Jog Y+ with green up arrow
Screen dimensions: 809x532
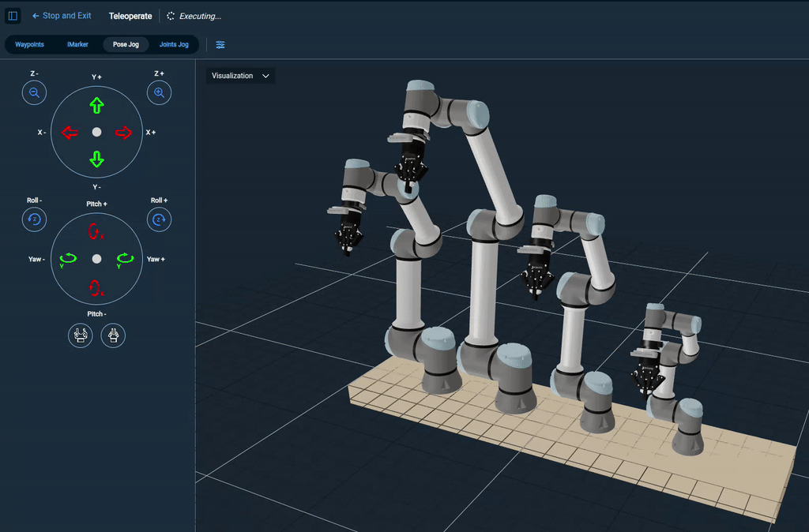tap(96, 106)
